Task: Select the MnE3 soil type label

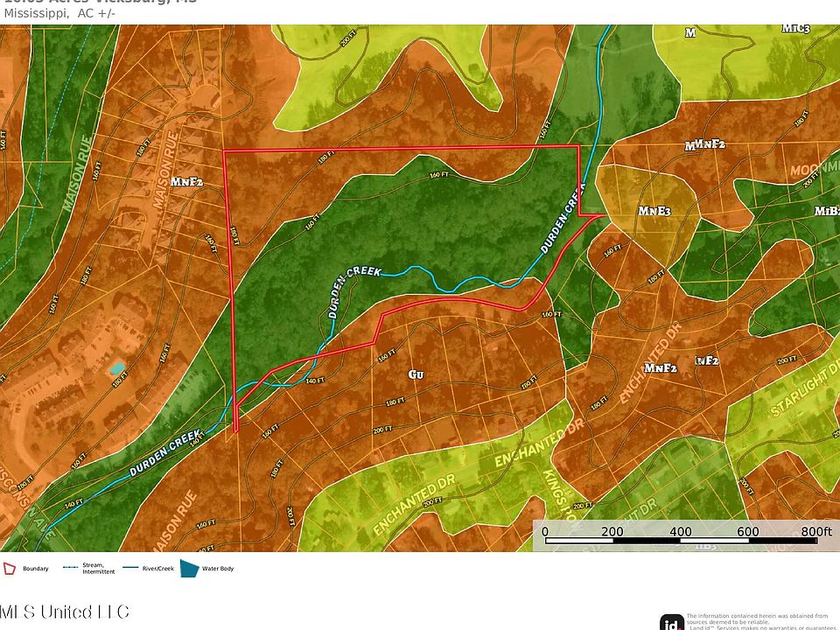Action: [x=654, y=211]
